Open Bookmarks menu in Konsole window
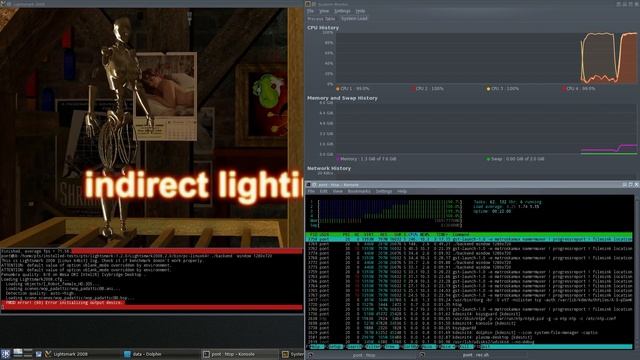This screenshot has width=640, height=360. [x=359, y=191]
